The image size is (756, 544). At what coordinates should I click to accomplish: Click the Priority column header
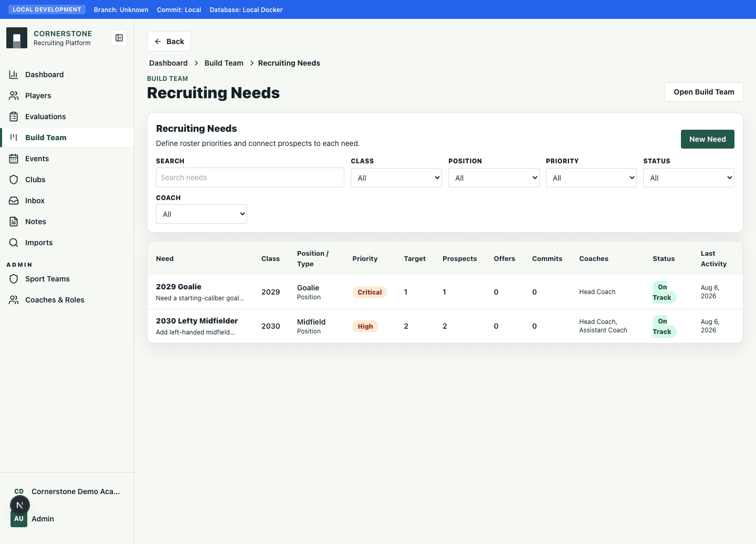pyautogui.click(x=365, y=258)
